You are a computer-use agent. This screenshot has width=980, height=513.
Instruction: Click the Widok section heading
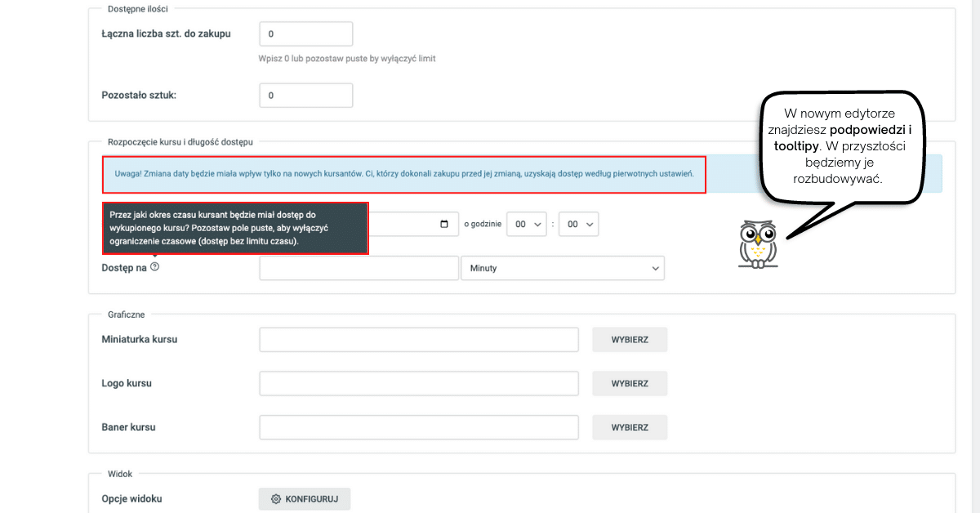point(120,474)
